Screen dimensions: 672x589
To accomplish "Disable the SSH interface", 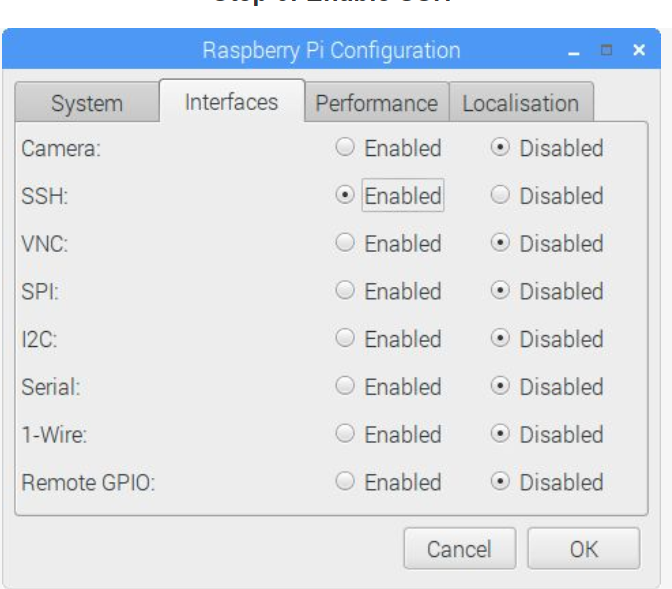I will tap(501, 196).
